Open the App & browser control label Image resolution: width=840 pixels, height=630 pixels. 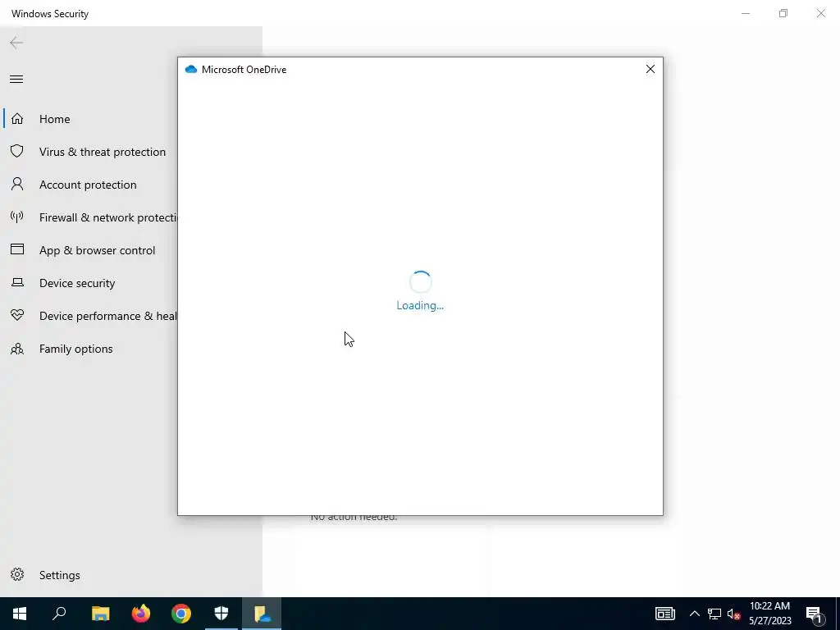pos(97,251)
